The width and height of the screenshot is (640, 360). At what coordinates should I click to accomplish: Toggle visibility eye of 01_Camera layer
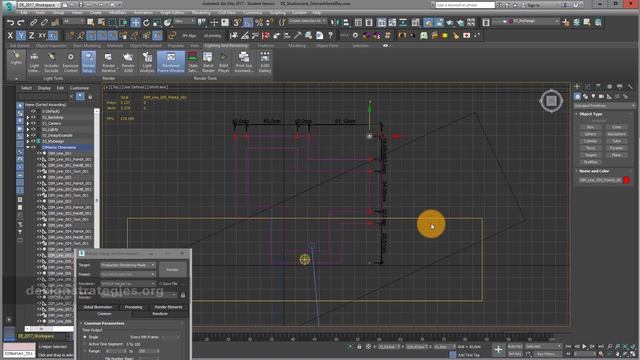coord(33,123)
